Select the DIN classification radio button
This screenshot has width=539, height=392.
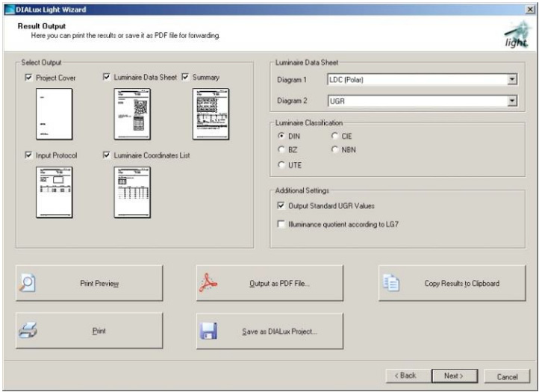(281, 136)
